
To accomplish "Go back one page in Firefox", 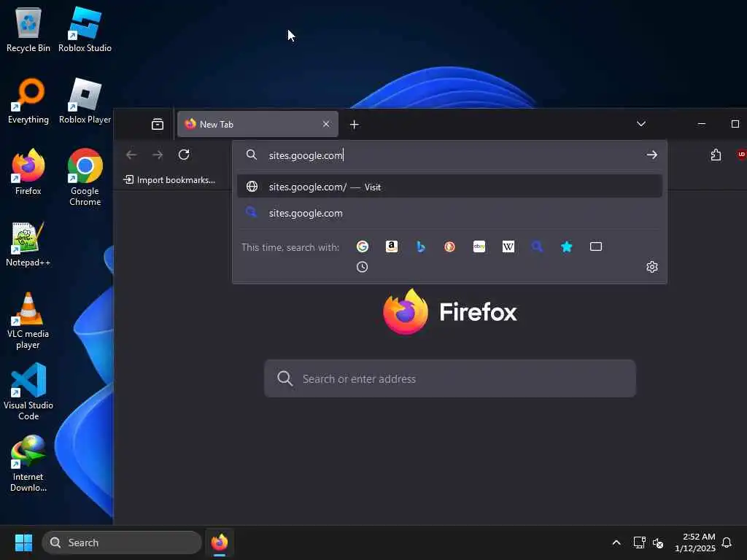I will [x=131, y=155].
